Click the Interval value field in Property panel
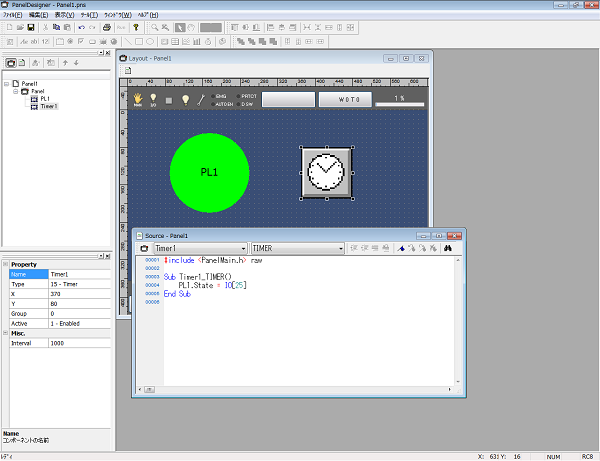The image size is (600, 461). pos(78,342)
